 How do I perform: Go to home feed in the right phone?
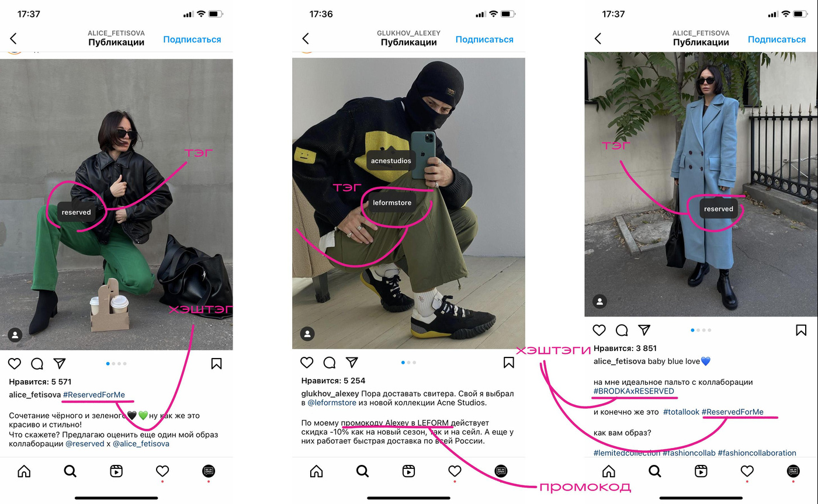click(x=608, y=471)
